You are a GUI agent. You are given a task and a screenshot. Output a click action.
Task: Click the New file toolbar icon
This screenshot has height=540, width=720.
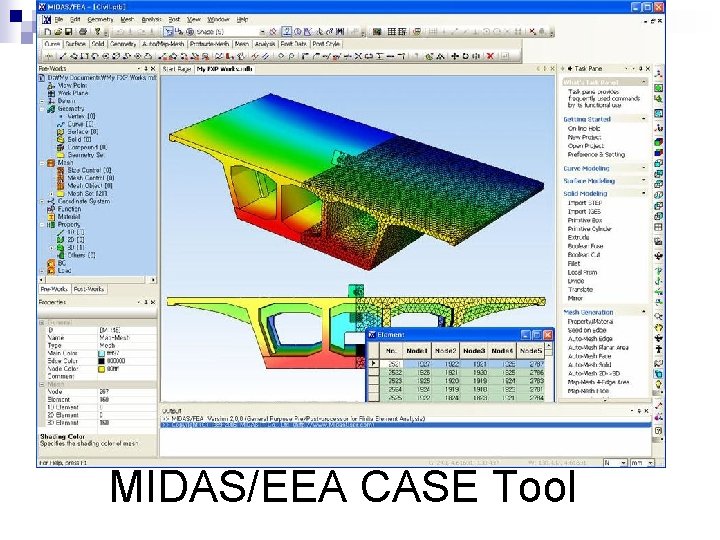[48, 32]
